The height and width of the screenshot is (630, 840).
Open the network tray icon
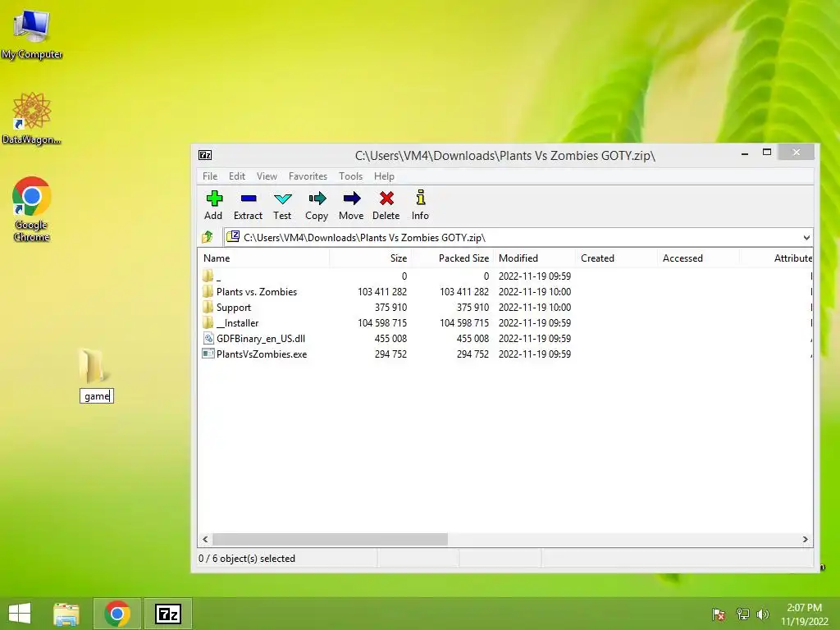pos(742,614)
